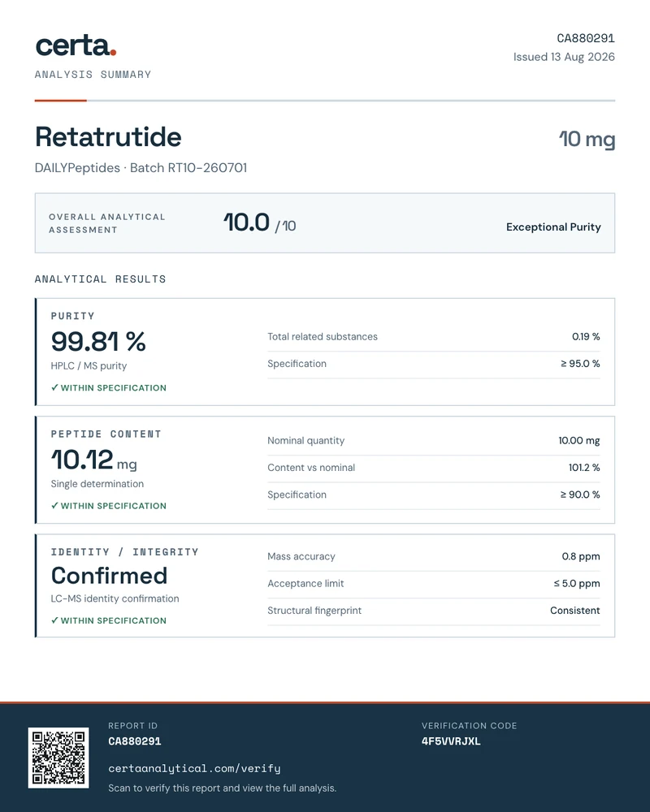Click the '≤ 5.0 ppm' acceptance limit

pos(577,584)
